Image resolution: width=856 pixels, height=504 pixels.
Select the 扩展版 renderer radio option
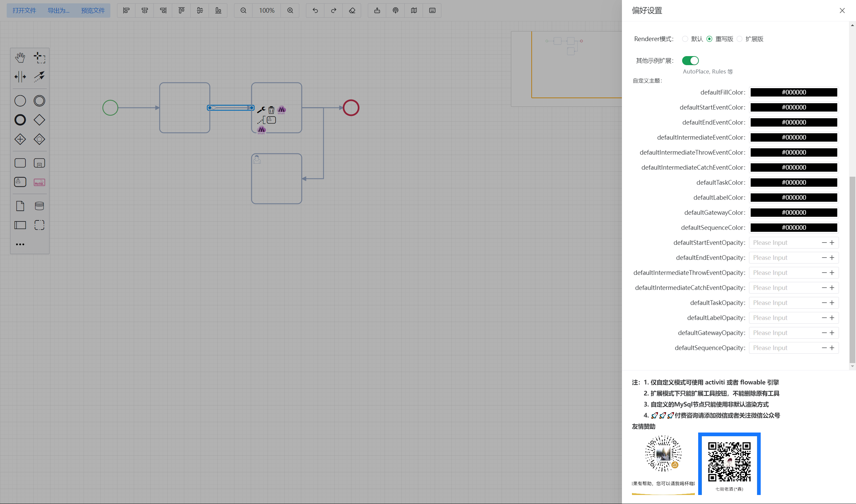739,39
